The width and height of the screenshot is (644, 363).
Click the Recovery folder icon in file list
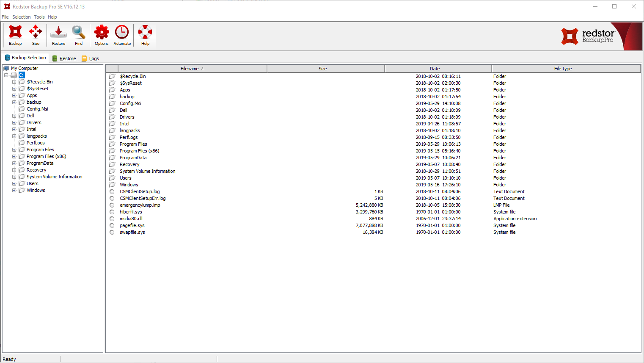point(112,164)
